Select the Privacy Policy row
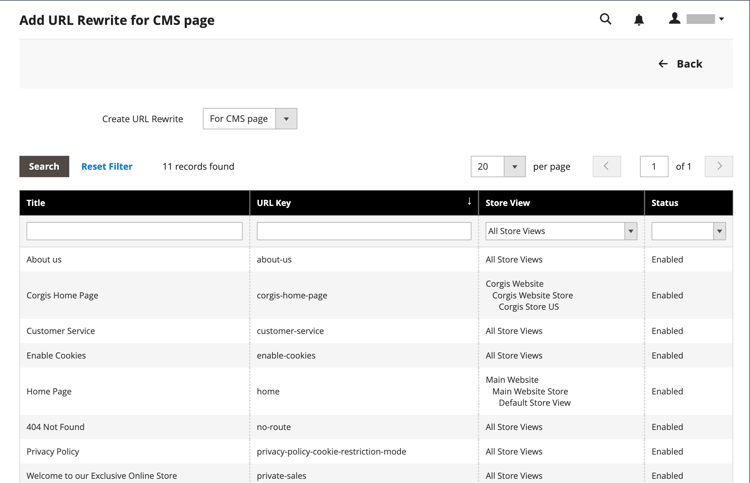 pos(376,451)
